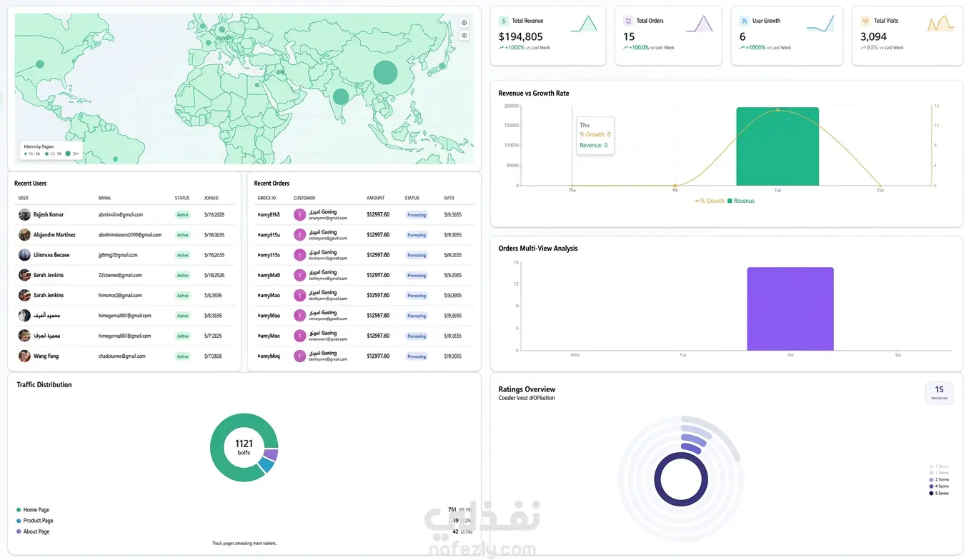
Task: Zoom out on the world map
Action: (x=464, y=35)
